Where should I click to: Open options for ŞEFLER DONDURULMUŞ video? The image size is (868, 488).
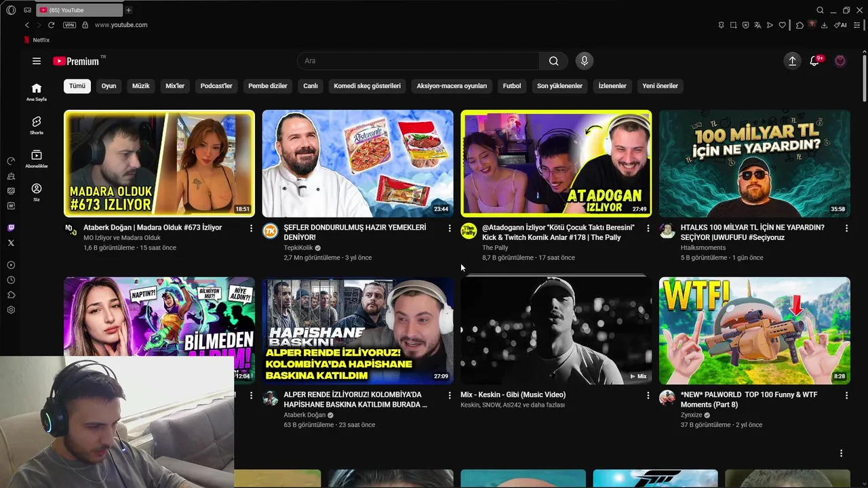point(450,228)
